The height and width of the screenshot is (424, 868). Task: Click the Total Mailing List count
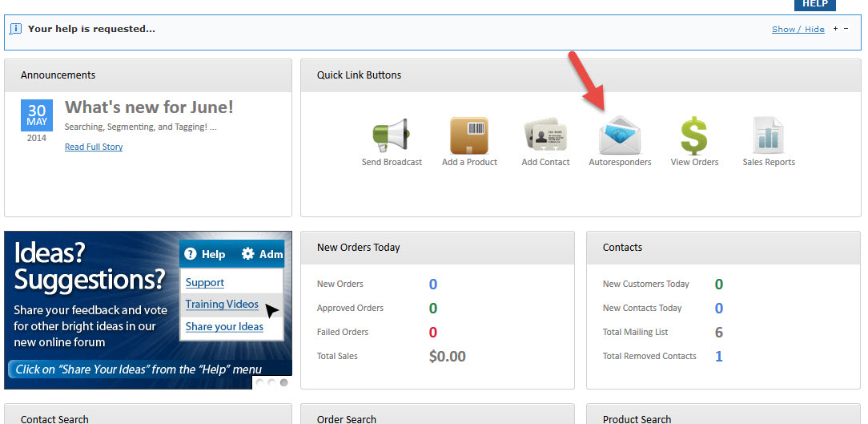718,333
